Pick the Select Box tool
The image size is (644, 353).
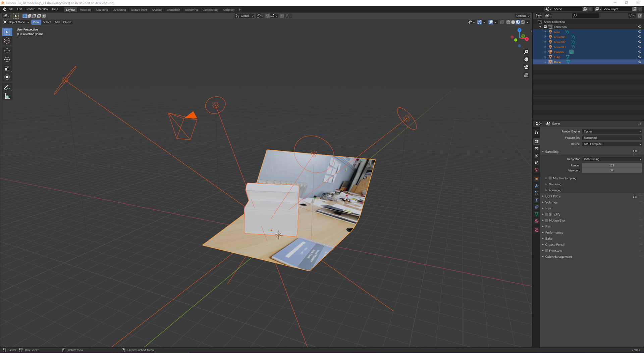pyautogui.click(x=7, y=32)
